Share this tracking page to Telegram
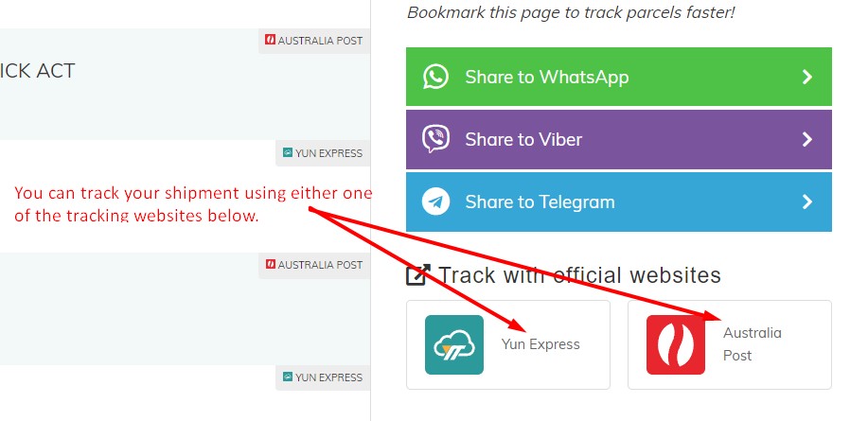Viewport: 868px width, 421px height. (619, 202)
